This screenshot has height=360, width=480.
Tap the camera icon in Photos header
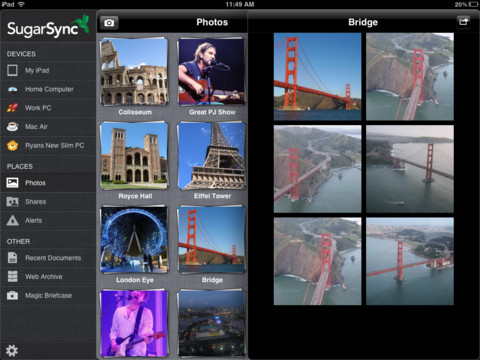pos(109,23)
